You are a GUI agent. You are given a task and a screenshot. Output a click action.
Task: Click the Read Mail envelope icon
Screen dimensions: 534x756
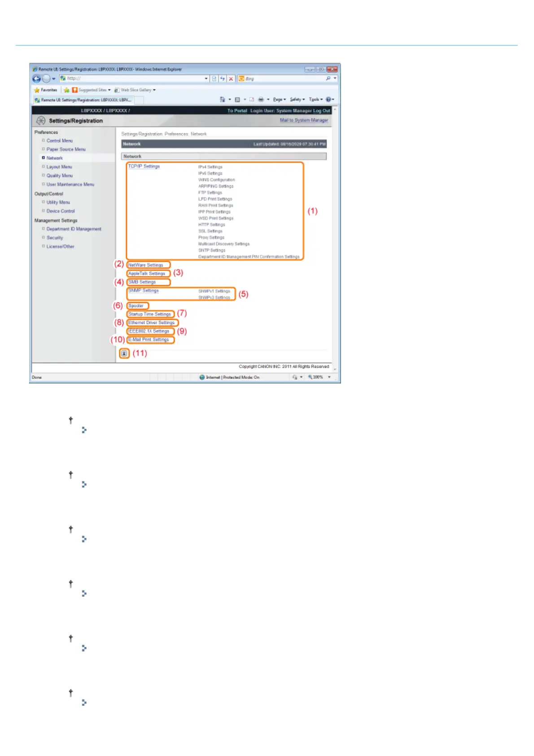click(252, 100)
